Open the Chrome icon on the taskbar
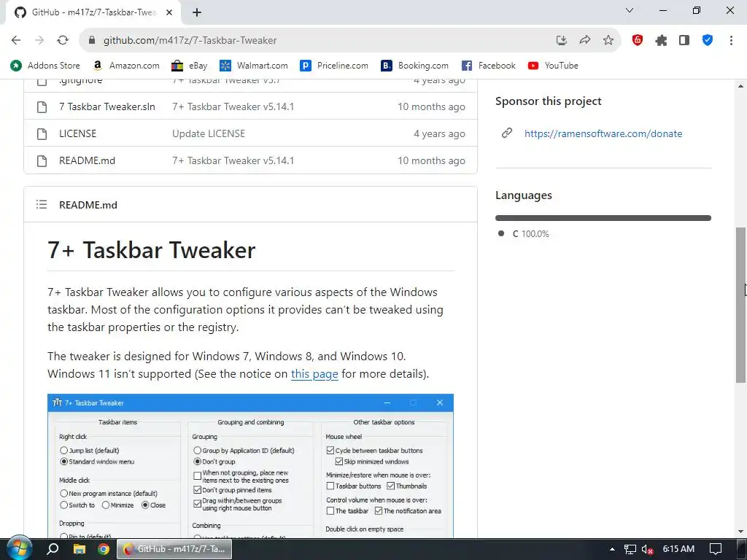 coord(104,549)
